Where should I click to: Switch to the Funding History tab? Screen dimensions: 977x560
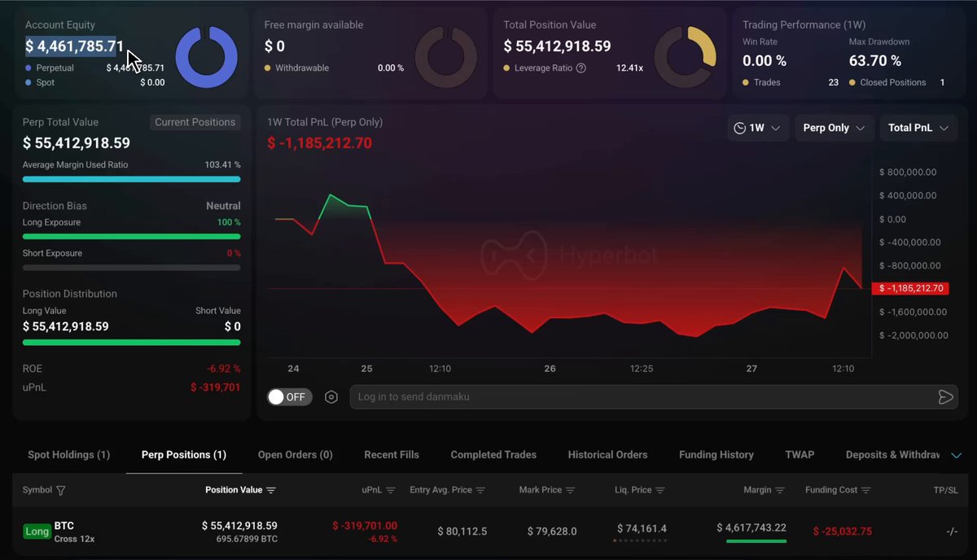(716, 455)
